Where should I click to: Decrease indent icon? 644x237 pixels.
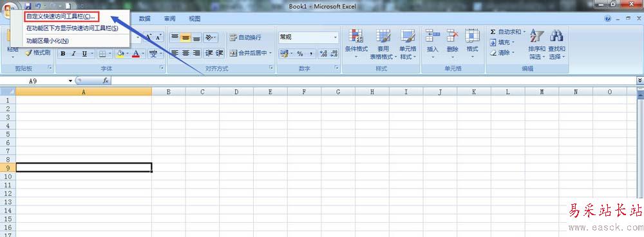point(209,53)
